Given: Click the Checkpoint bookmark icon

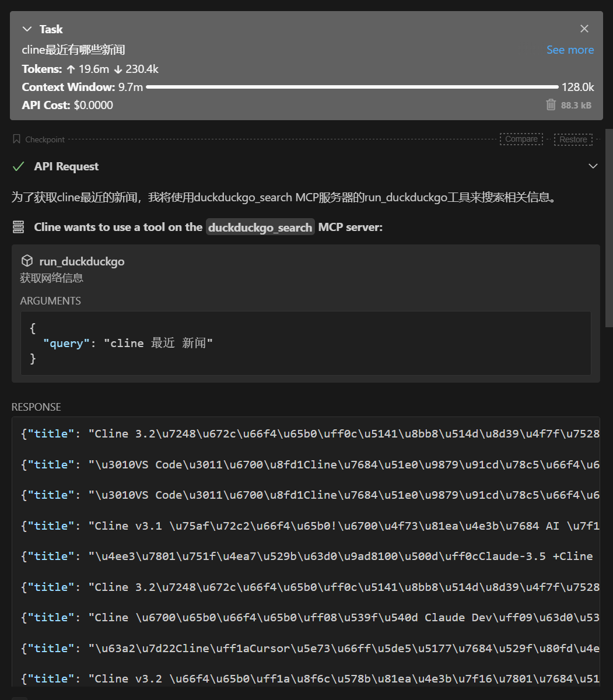Looking at the screenshot, I should pos(16,139).
